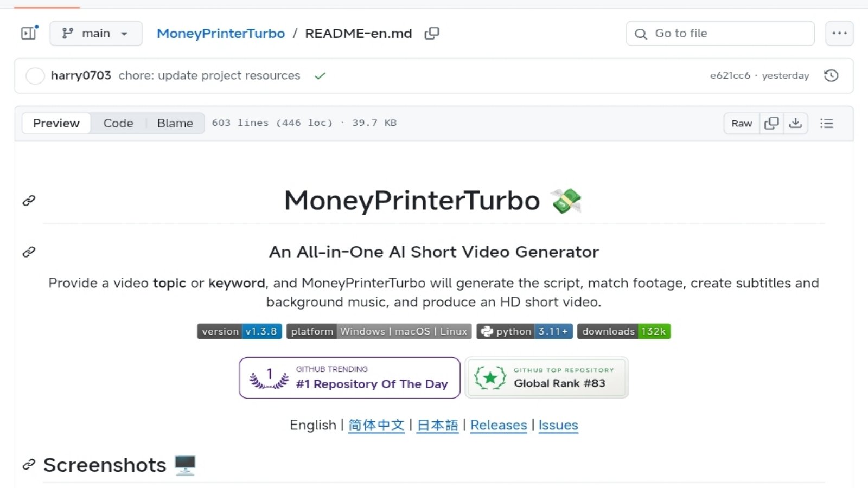Open the Global Rank #83 badge
The image size is (868, 488).
point(546,377)
